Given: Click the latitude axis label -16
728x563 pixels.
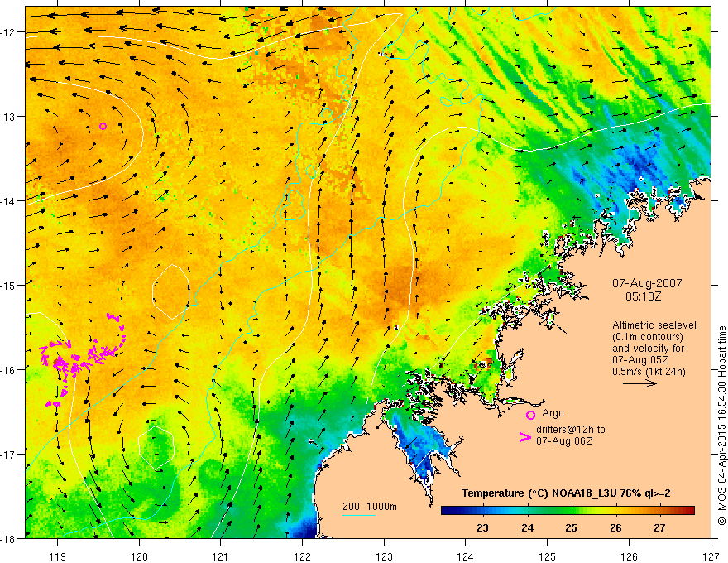Looking at the screenshot, I should click(x=9, y=370).
